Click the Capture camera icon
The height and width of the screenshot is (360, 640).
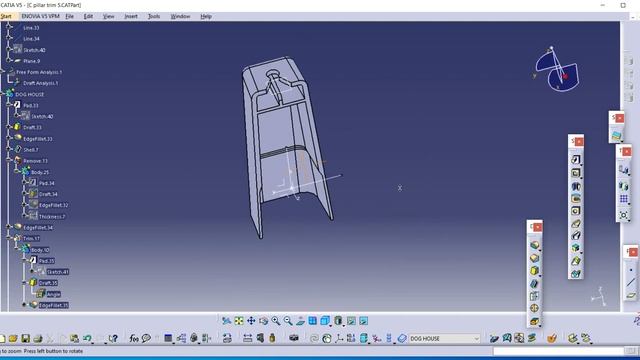[293, 338]
